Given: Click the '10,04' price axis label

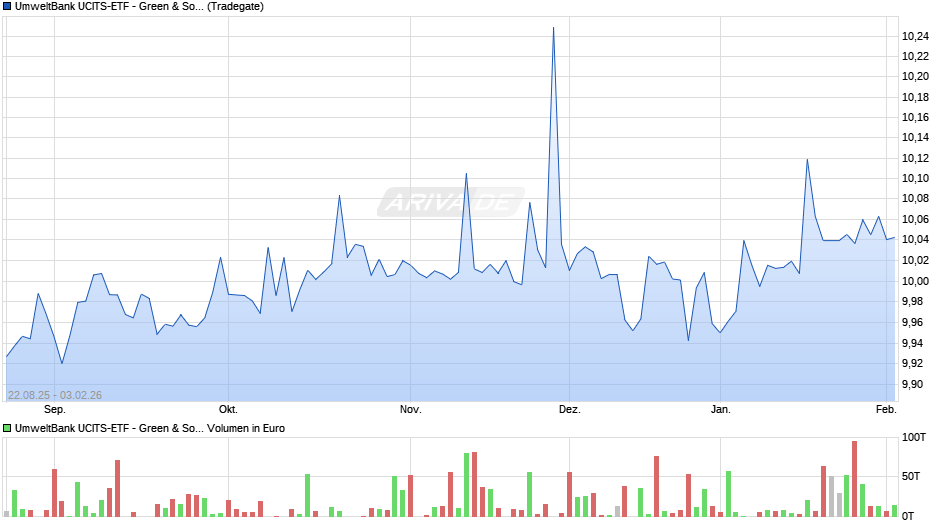Looking at the screenshot, I should coord(915,239).
